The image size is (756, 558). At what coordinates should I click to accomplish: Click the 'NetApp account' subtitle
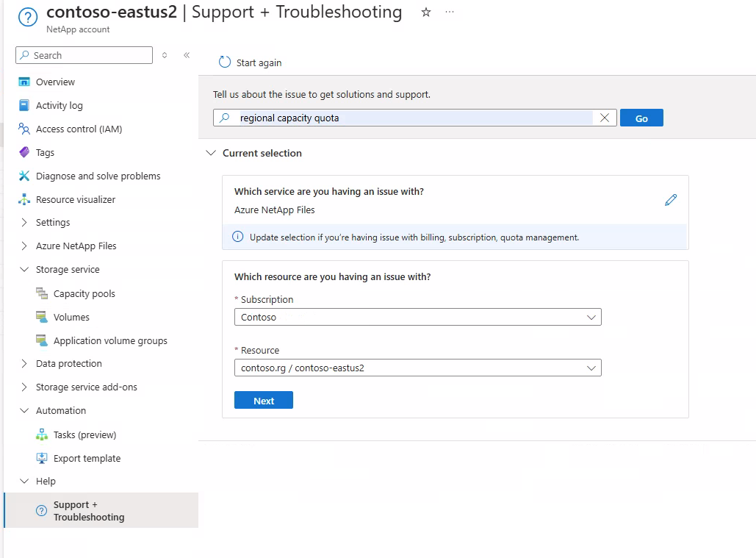[x=78, y=29]
